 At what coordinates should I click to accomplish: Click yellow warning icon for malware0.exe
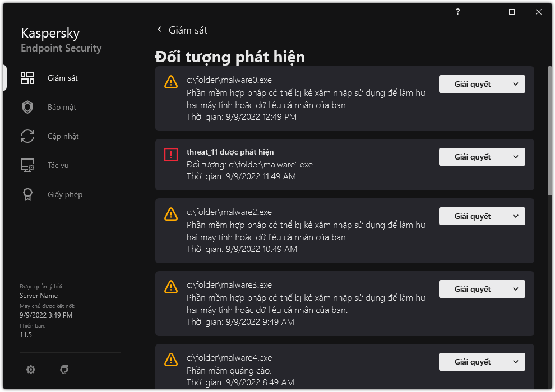[x=170, y=82]
